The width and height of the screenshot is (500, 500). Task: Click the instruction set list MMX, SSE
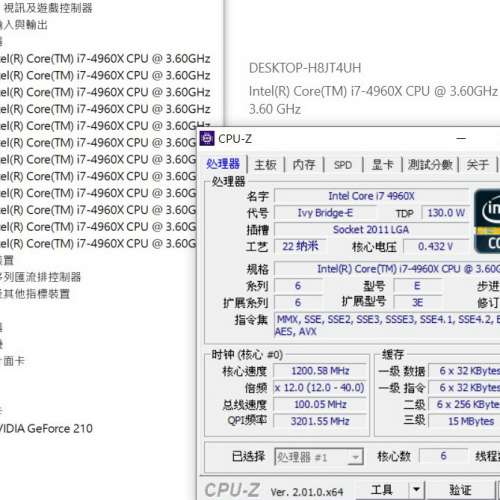point(387,325)
